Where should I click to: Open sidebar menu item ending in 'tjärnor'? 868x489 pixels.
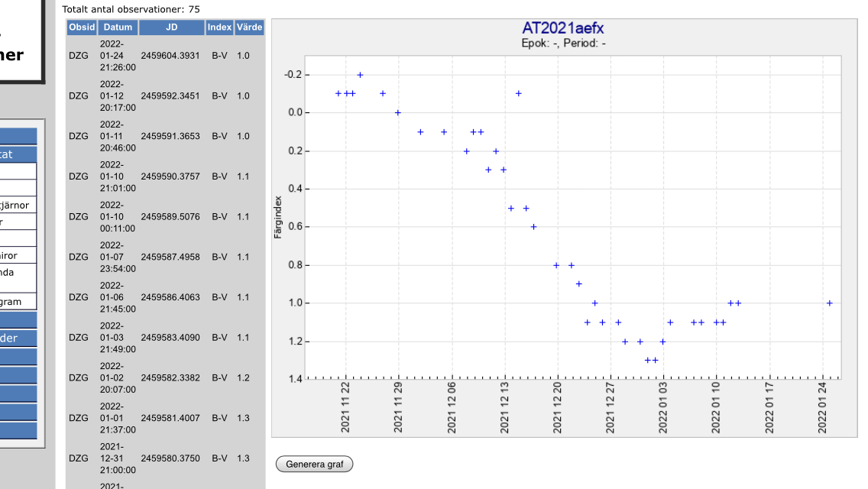(17, 205)
